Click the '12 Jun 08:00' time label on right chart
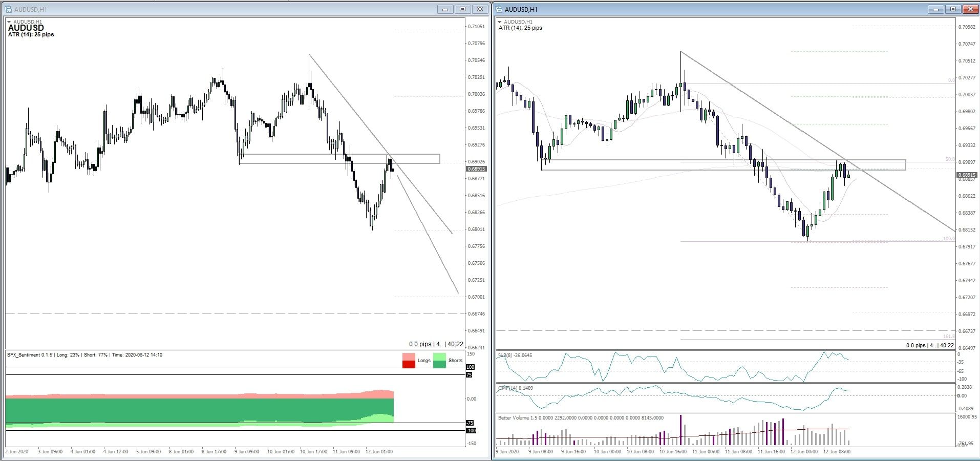980x461 pixels. [837, 452]
